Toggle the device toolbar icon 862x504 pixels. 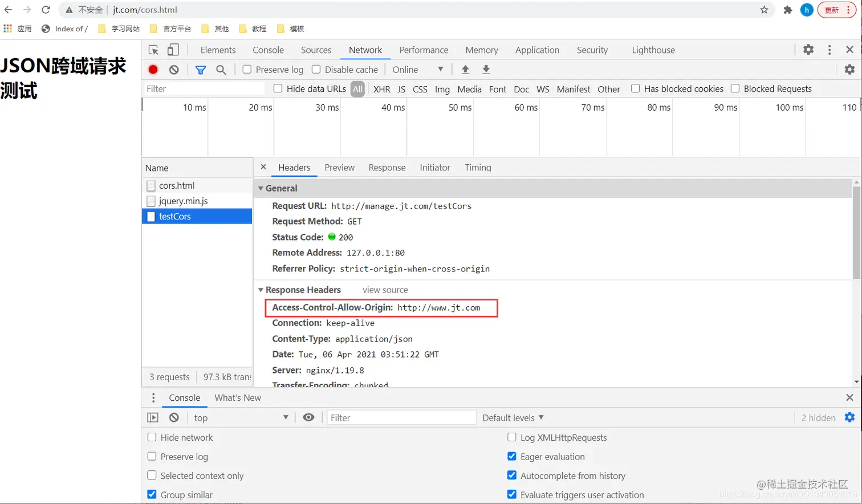click(x=173, y=50)
